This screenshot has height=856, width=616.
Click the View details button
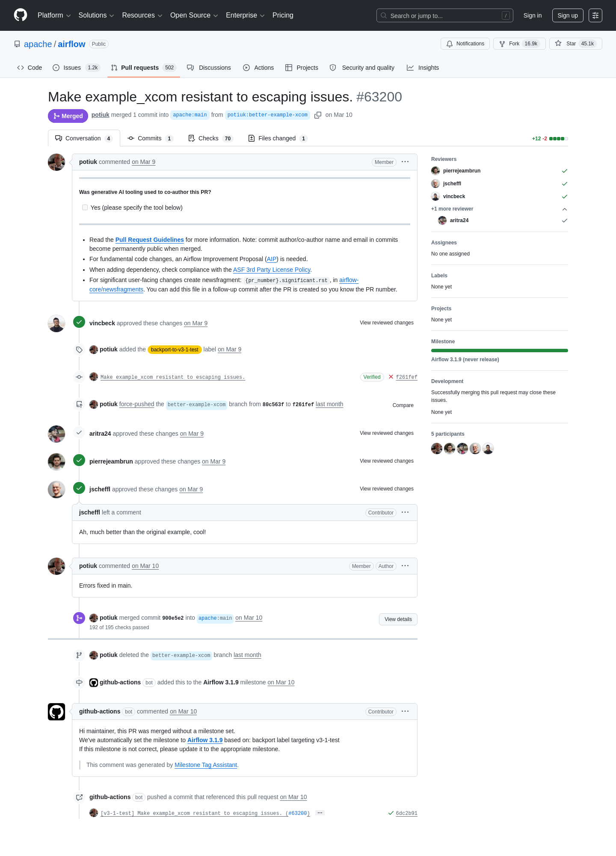398,619
